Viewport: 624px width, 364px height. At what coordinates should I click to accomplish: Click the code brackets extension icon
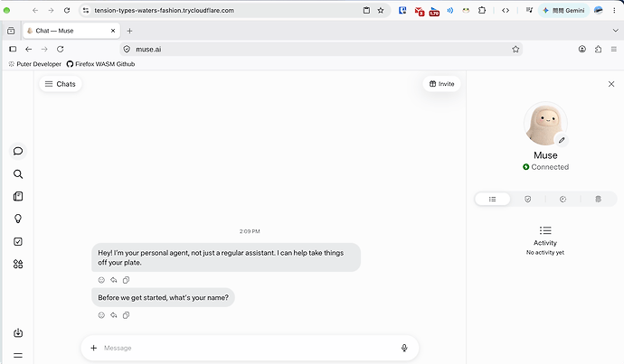(x=506, y=11)
